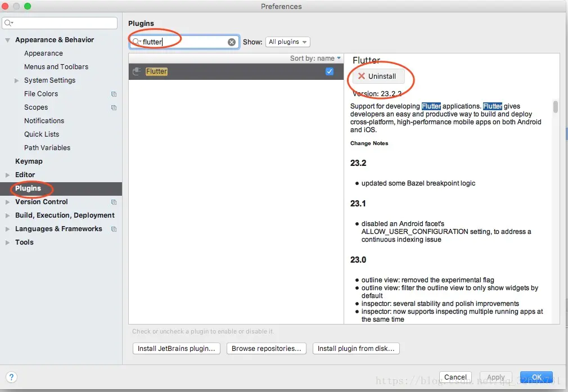Open File Colors settings
The image size is (568, 392).
click(41, 94)
